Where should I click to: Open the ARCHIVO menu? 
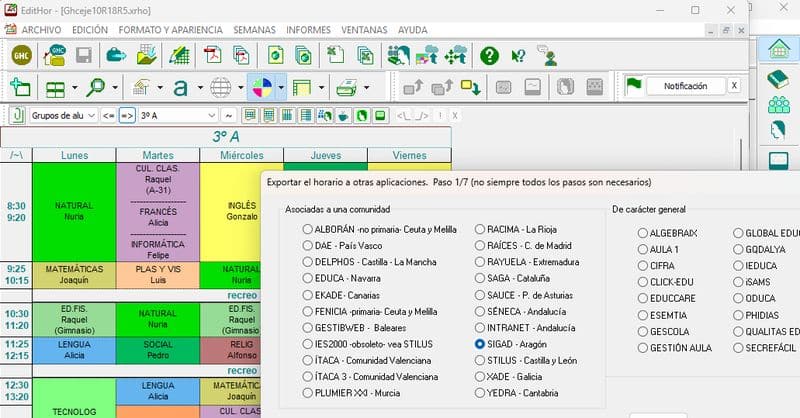point(41,30)
